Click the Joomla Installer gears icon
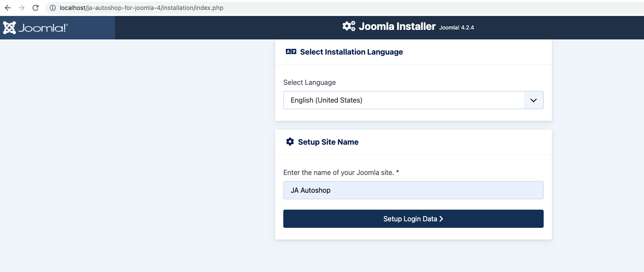 pos(349,26)
